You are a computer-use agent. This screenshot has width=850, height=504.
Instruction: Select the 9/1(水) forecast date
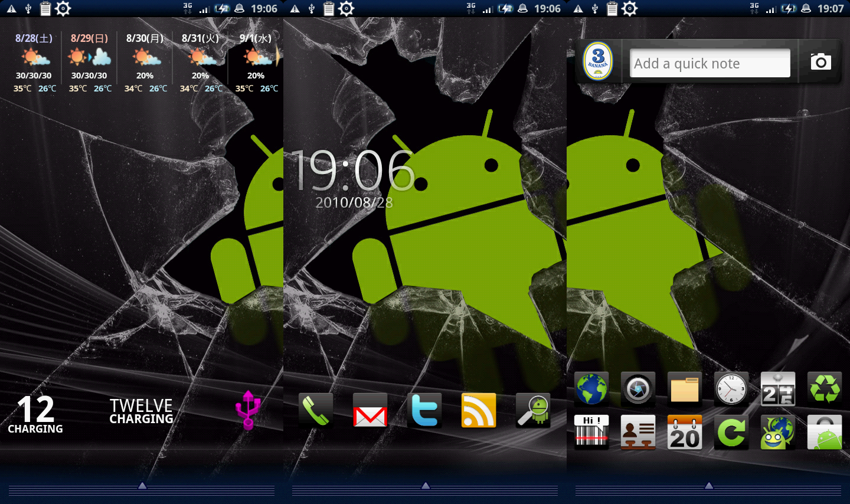pyautogui.click(x=256, y=38)
